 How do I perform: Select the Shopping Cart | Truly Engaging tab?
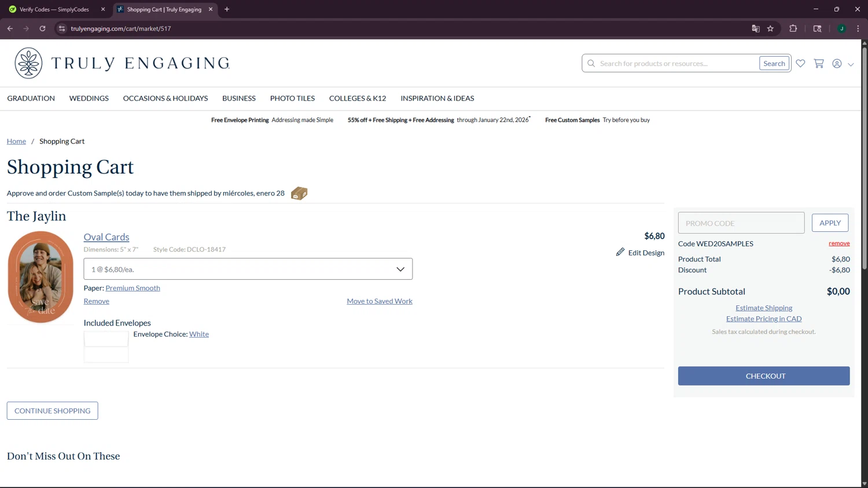click(164, 9)
